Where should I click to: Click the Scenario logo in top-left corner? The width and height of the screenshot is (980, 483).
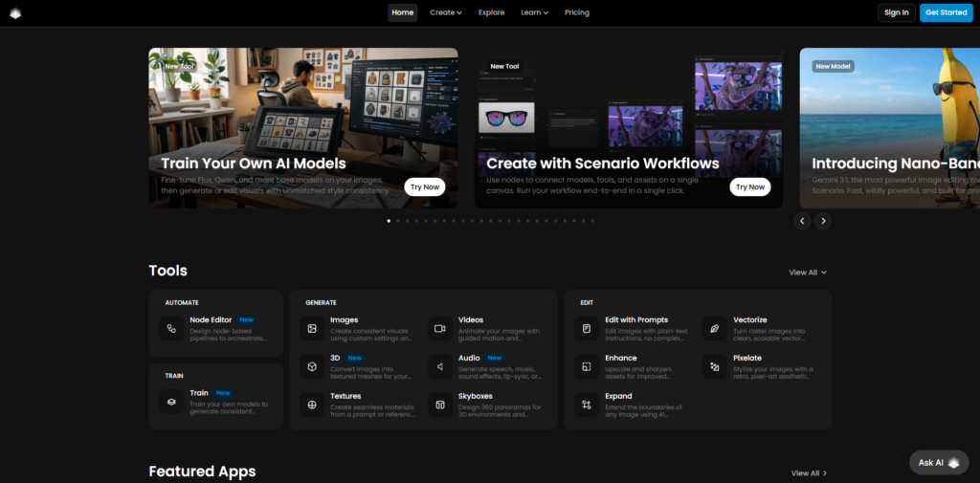coord(15,12)
